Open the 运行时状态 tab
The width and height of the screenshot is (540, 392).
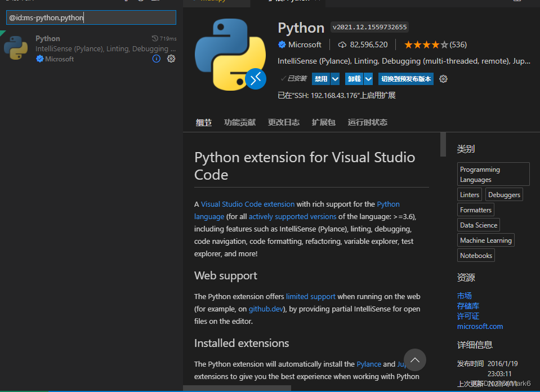367,122
